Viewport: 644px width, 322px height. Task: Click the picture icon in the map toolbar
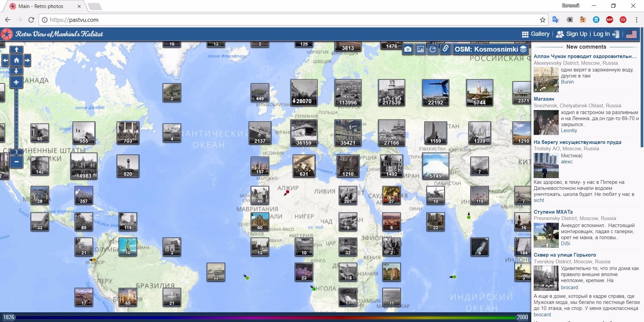click(420, 49)
